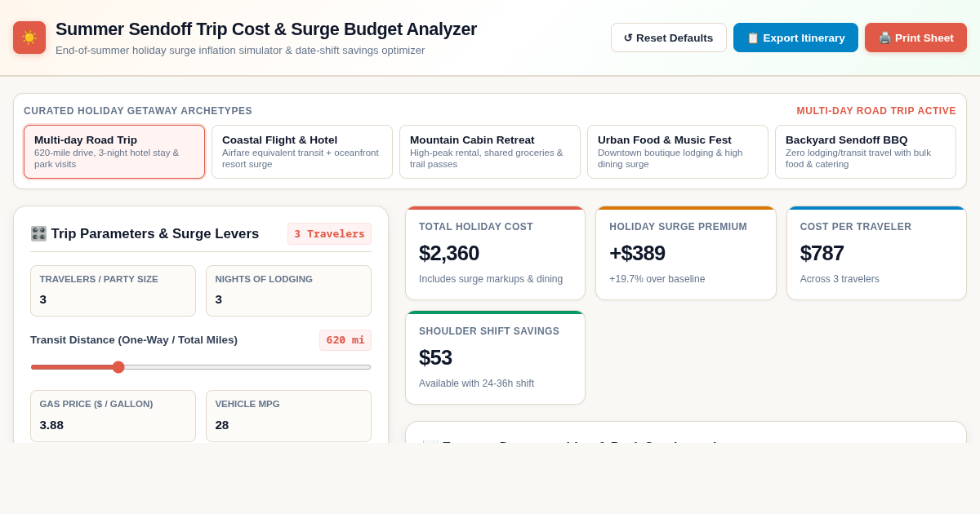Focus the Gas Price per gallon input
The width and height of the screenshot is (980, 514).
(x=113, y=416)
